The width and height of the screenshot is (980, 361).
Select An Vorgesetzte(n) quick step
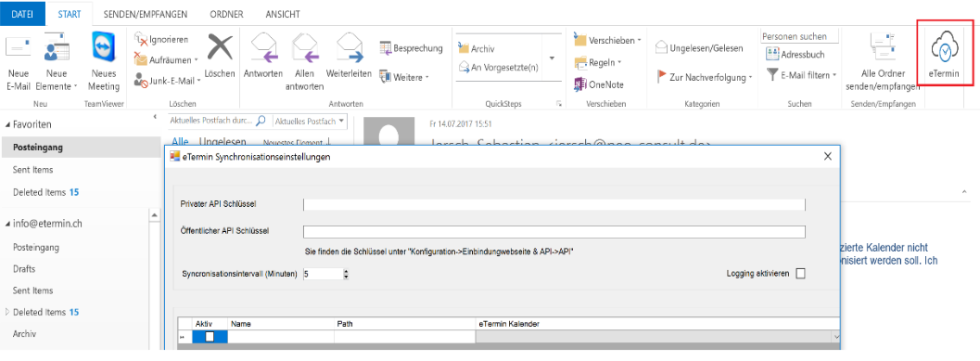pyautogui.click(x=499, y=67)
